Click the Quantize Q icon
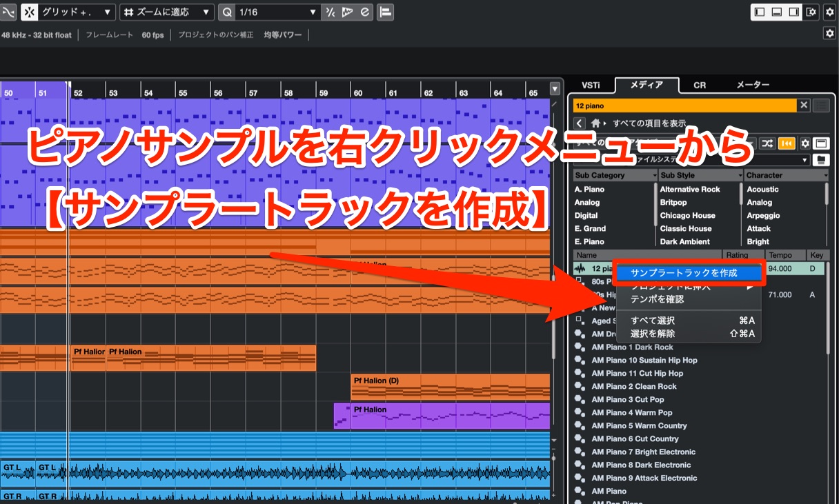839x504 pixels. [228, 12]
